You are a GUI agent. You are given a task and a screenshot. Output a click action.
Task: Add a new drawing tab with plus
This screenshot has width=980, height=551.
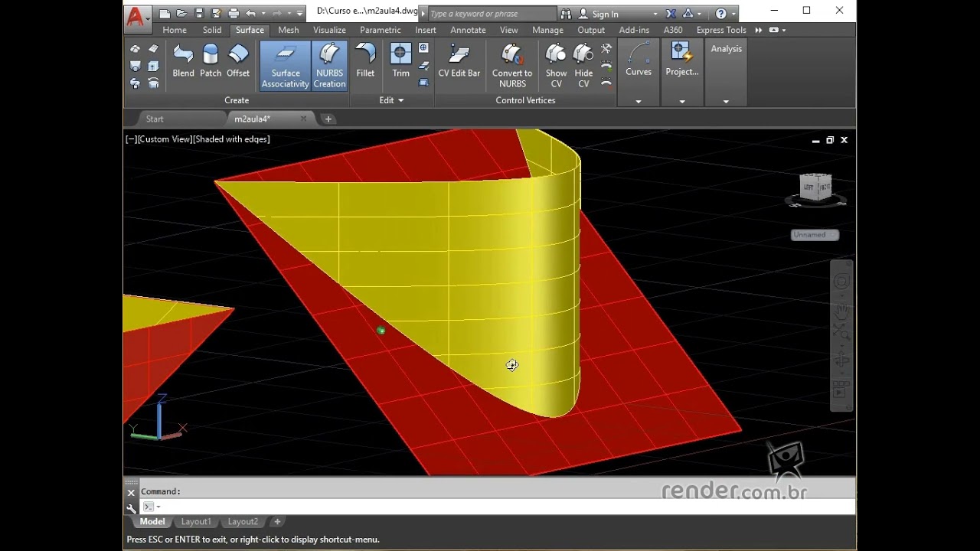[328, 119]
